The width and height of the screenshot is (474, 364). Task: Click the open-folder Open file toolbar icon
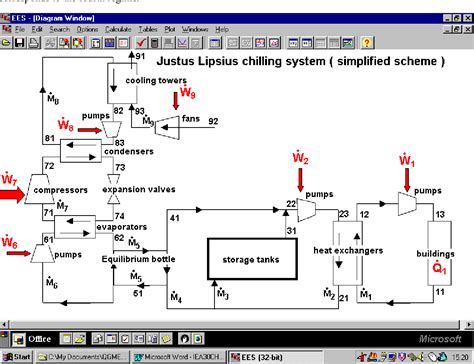(x=6, y=43)
